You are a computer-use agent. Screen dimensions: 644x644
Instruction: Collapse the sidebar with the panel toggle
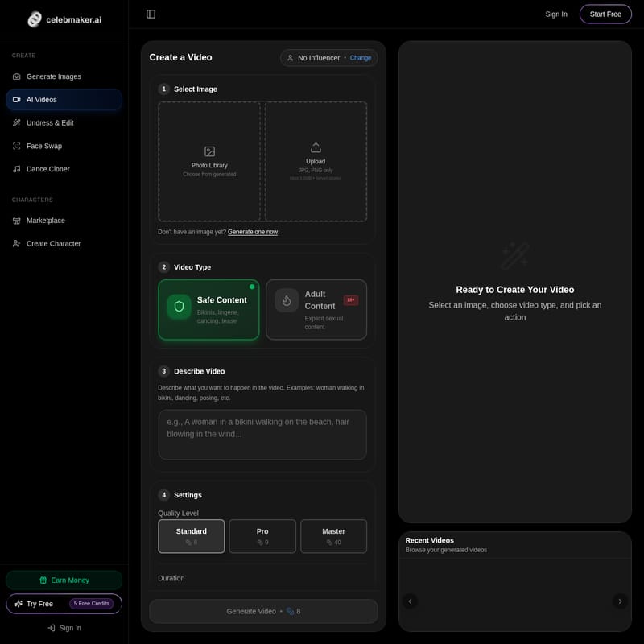click(x=151, y=14)
